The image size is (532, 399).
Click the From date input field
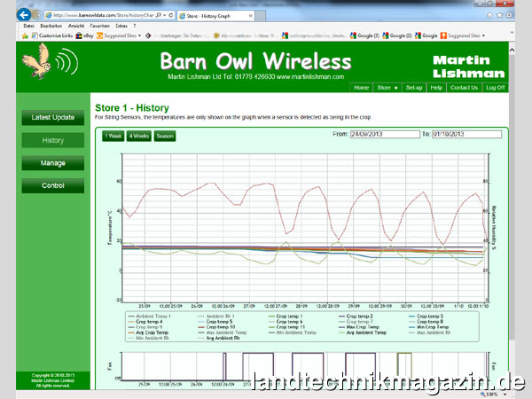point(380,134)
